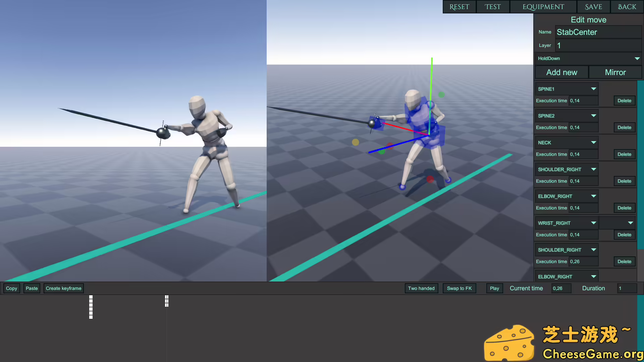Save the StabCenter move

[593, 7]
